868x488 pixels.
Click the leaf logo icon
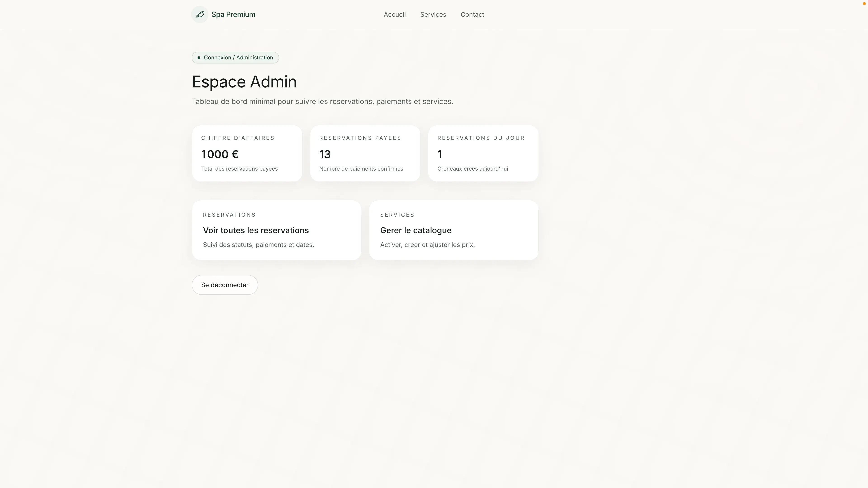click(199, 14)
